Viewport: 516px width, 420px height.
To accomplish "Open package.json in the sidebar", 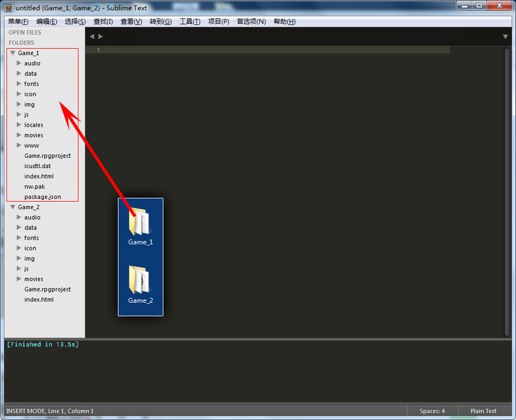I will [42, 197].
